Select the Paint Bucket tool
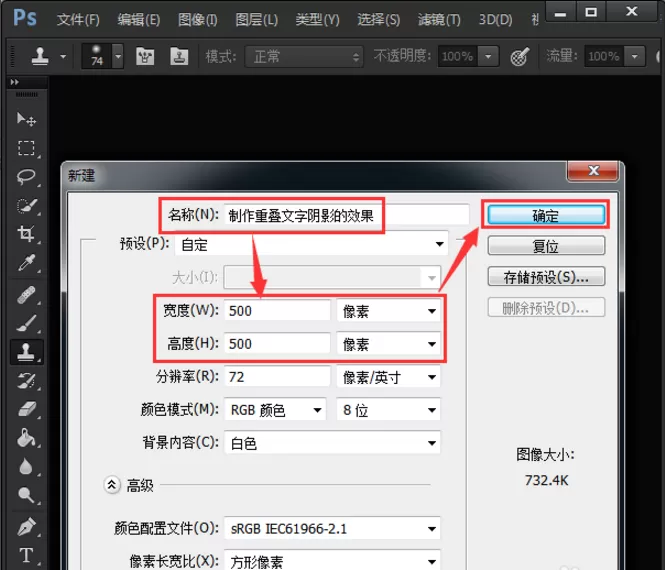Screen dimensions: 665x570 [x=26, y=438]
